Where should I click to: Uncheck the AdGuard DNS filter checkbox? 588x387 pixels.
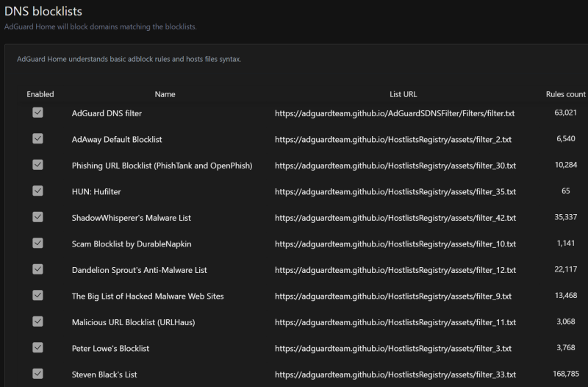click(37, 113)
